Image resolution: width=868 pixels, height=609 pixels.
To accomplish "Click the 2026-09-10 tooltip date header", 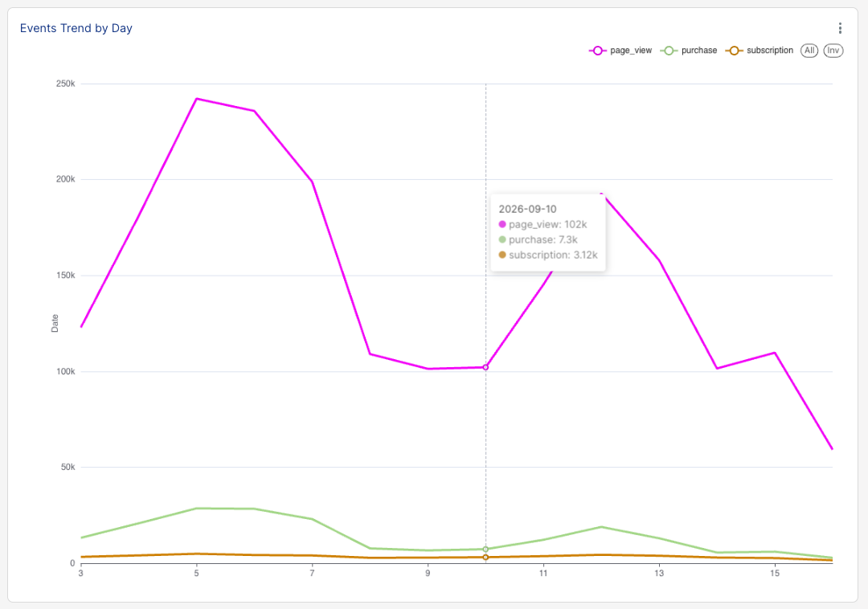I will tap(527, 209).
